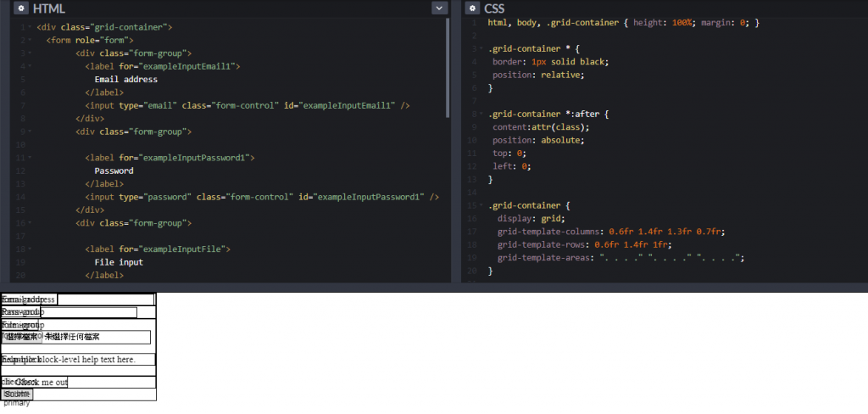The height and width of the screenshot is (414, 868).
Task: Click the "Password" text on HTML line 12
Action: (x=114, y=171)
